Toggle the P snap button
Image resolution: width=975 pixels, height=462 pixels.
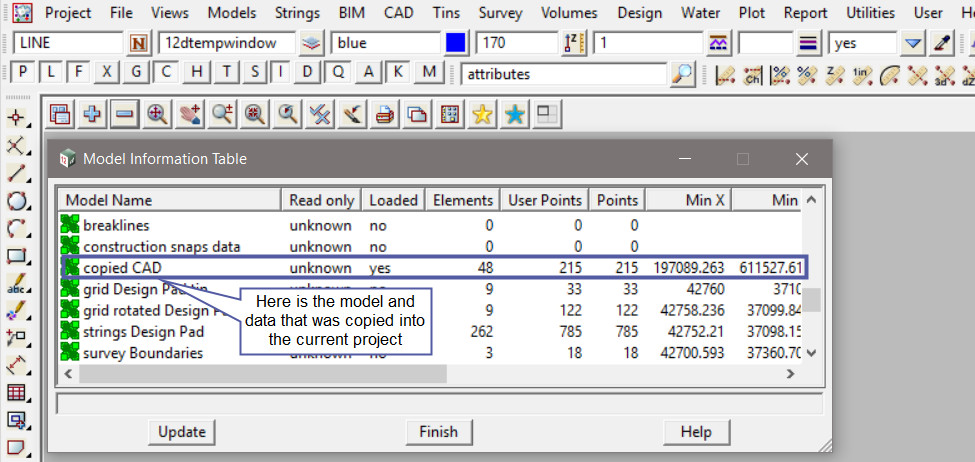point(22,73)
